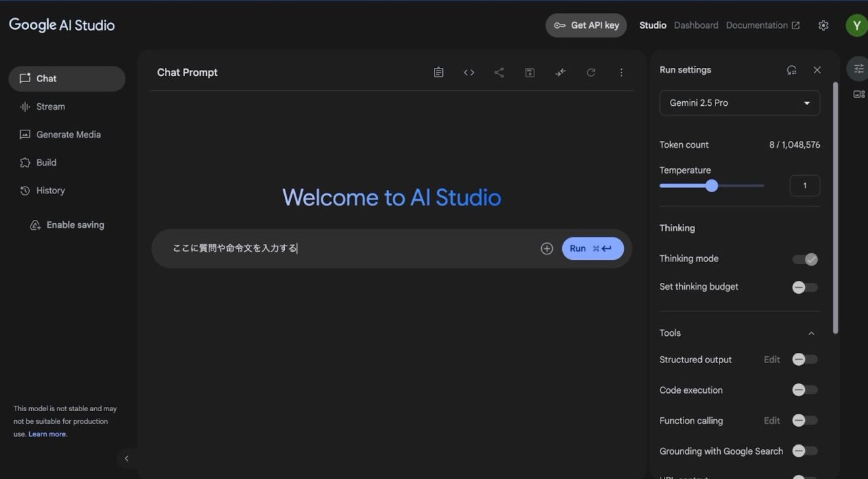Click the prompt text input field

click(x=353, y=248)
